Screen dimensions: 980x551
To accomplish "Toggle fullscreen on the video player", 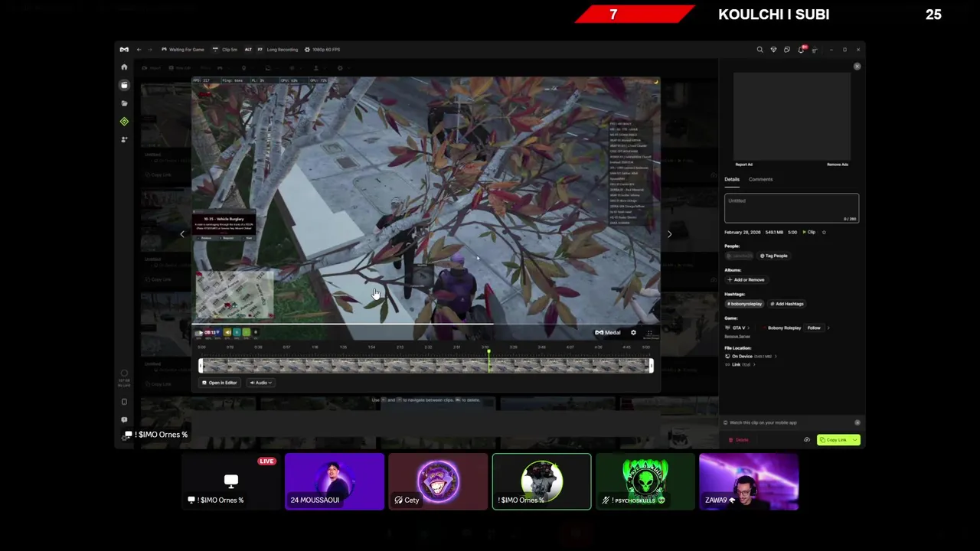I will [x=649, y=332].
